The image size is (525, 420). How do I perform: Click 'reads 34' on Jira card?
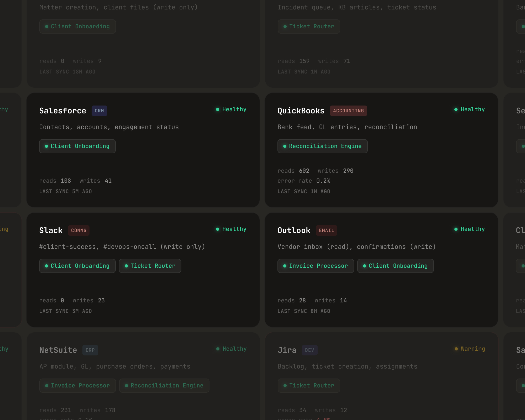point(292,410)
